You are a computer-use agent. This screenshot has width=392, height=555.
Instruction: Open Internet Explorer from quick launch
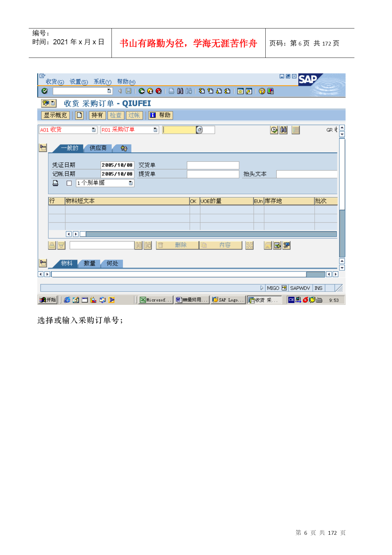[67, 300]
